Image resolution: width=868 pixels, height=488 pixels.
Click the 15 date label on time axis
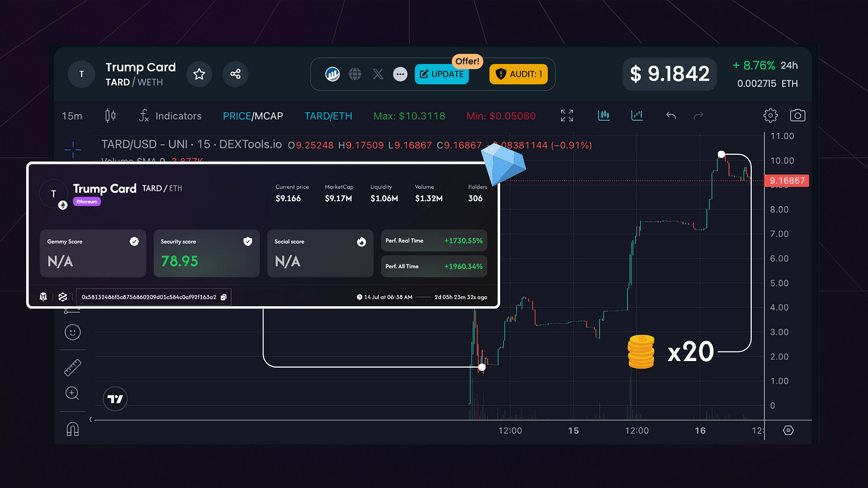click(x=573, y=430)
